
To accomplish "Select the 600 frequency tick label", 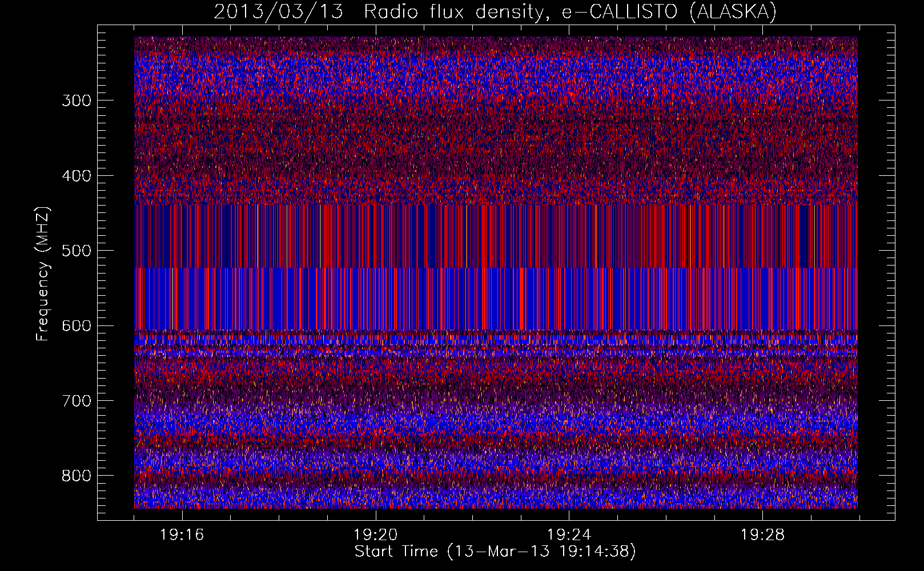I will pyautogui.click(x=77, y=326).
